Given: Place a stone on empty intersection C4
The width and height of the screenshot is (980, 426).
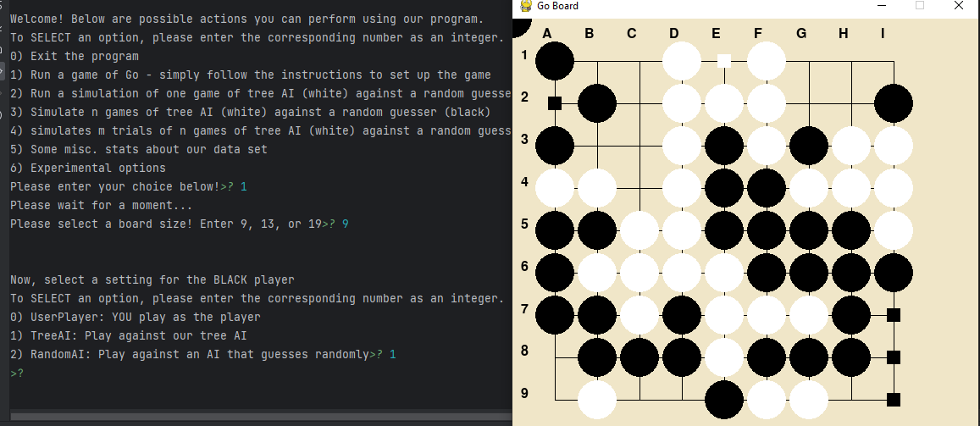Looking at the screenshot, I should [x=639, y=188].
